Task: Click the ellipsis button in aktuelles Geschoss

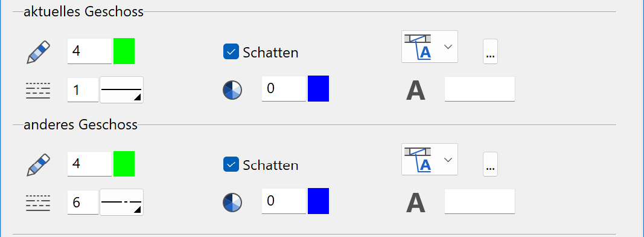Action: coord(490,51)
